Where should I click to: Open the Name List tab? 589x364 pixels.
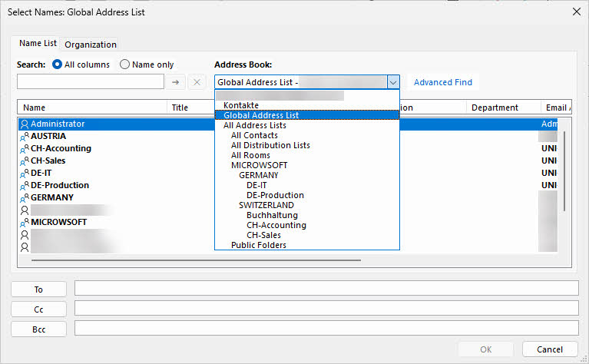38,44
